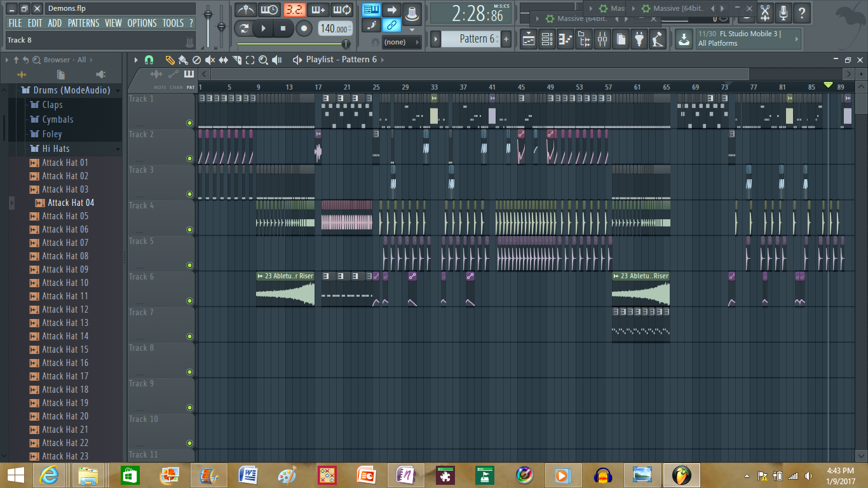Toggle typing keyboard to piano
The width and height of the screenshot is (868, 488).
tap(372, 10)
